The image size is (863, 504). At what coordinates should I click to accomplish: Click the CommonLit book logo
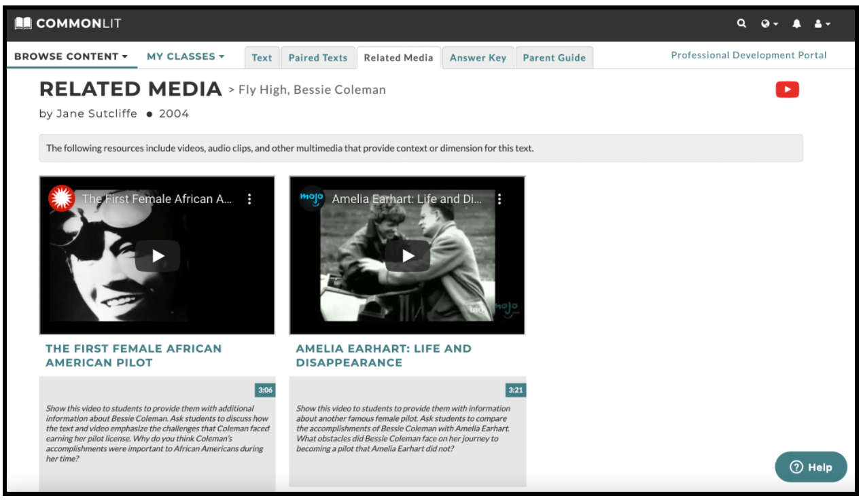[23, 24]
